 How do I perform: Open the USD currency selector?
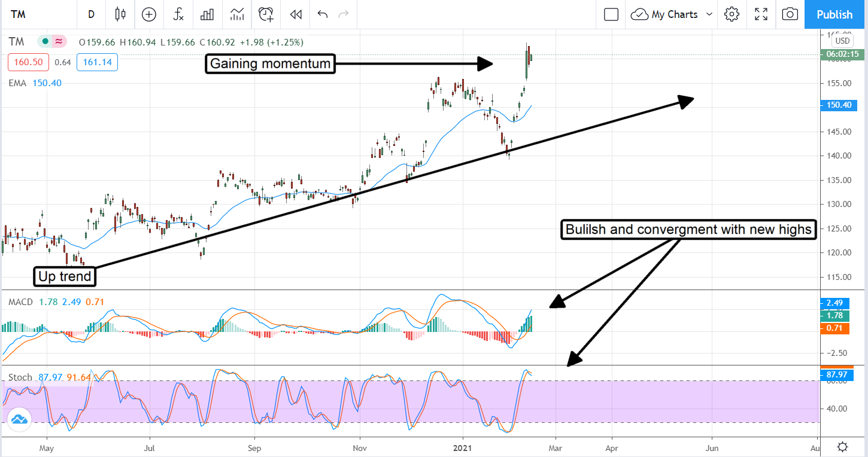[x=842, y=41]
